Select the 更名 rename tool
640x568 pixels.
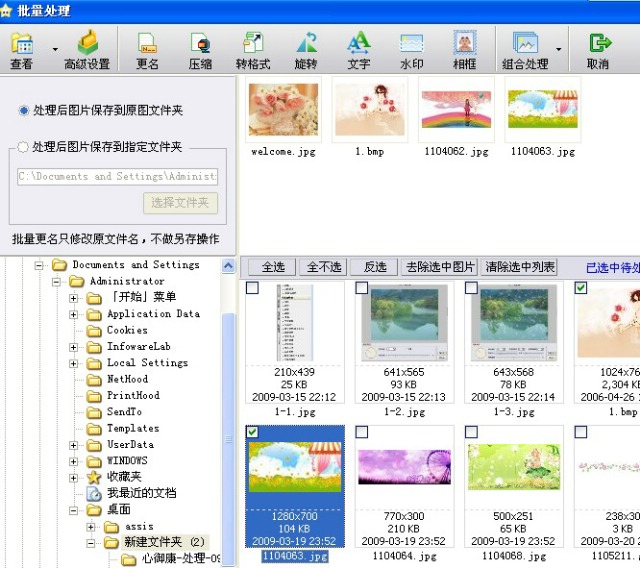(147, 51)
